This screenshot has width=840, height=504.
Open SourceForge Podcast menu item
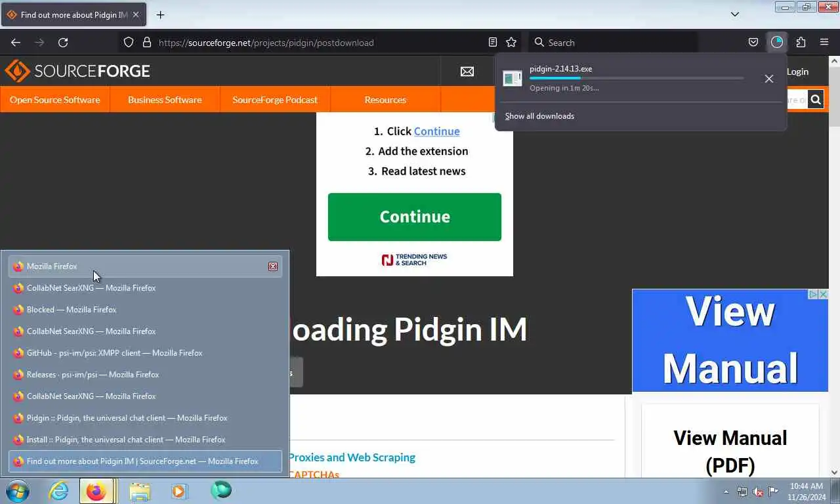pos(275,100)
